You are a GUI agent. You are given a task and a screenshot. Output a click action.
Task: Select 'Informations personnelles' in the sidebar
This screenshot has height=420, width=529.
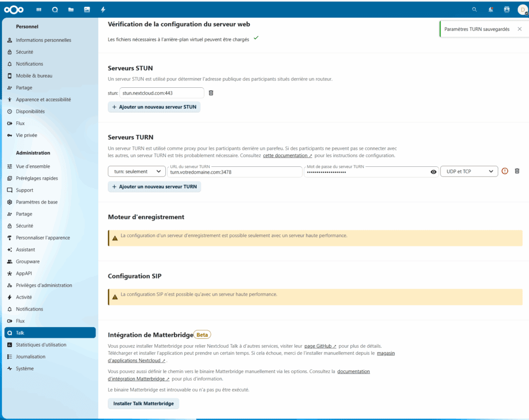43,40
